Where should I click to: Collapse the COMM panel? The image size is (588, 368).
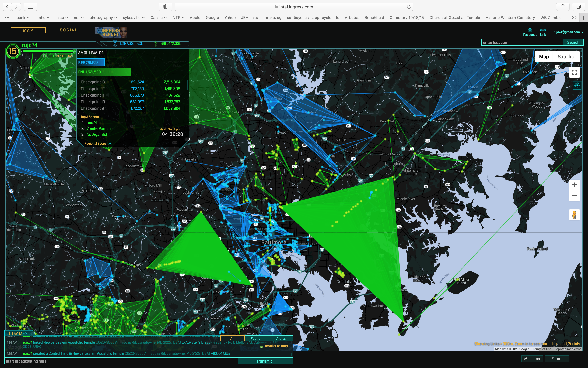(18, 333)
